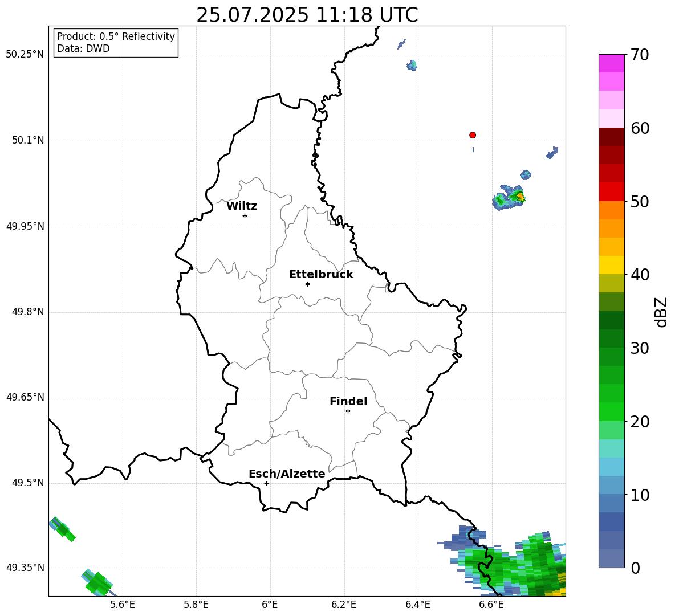Image resolution: width=675 pixels, height=616 pixels.
Task: Click the 5.8°E longitude label
Action: (196, 605)
